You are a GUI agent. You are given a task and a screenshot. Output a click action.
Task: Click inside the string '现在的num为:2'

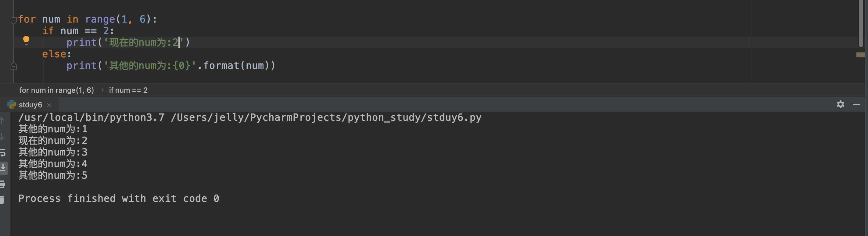(143, 42)
